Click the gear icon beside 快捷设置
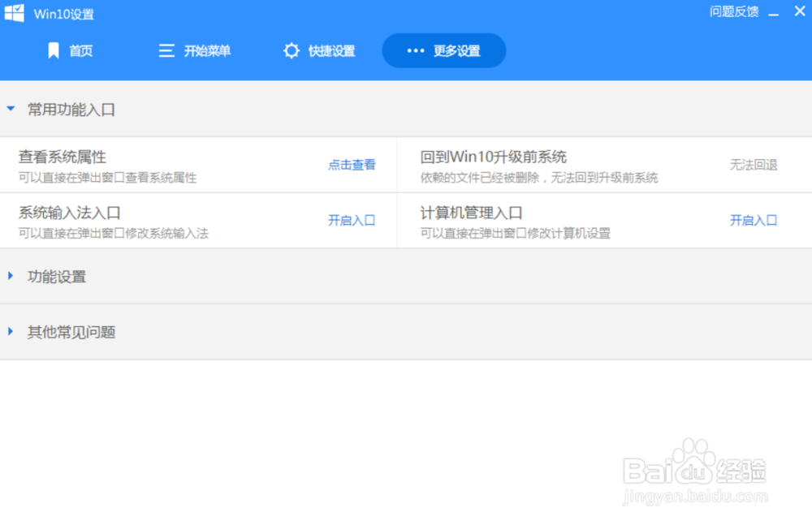 [292, 51]
